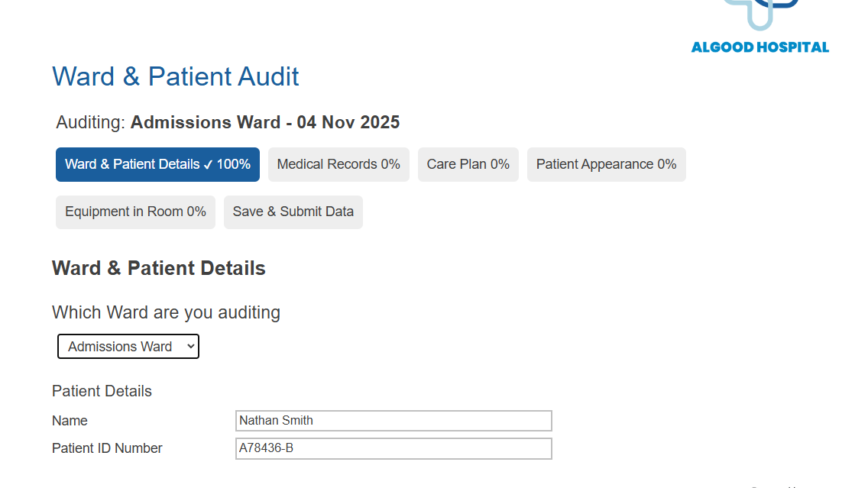Click the Which Ward are you auditing label
This screenshot has width=868, height=488.
[166, 312]
